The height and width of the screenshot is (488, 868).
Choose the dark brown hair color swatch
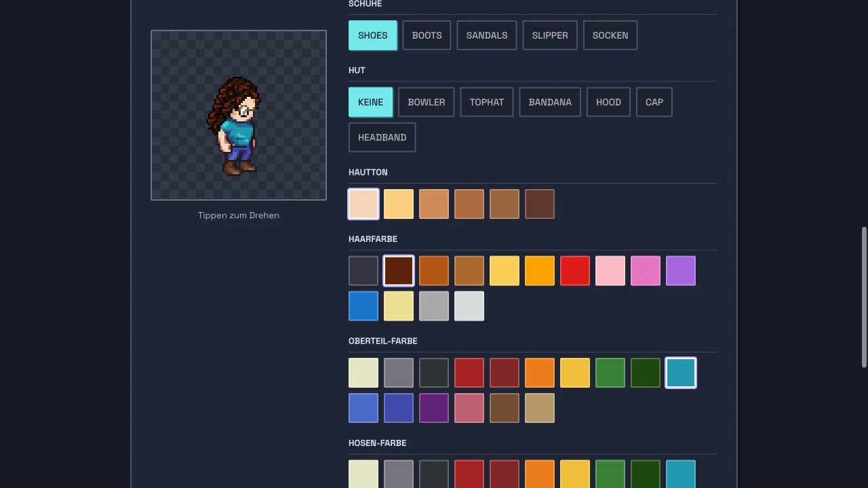(399, 271)
